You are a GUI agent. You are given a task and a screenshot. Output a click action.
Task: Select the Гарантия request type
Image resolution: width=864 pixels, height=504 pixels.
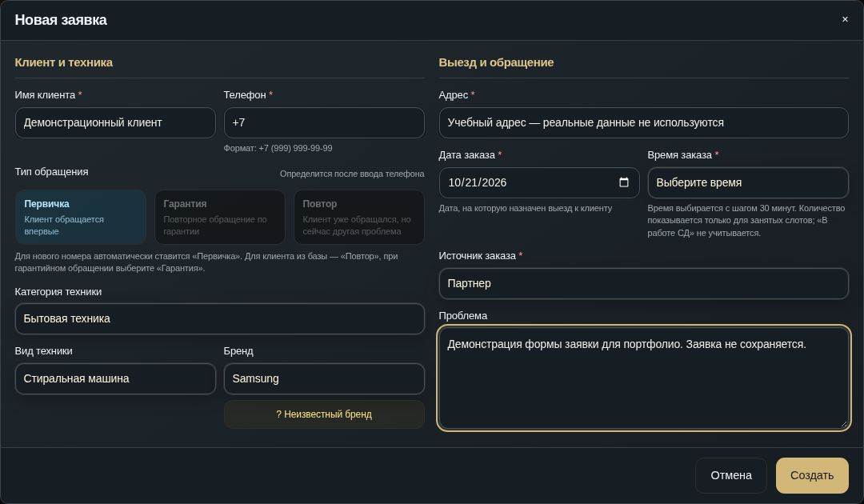point(220,217)
